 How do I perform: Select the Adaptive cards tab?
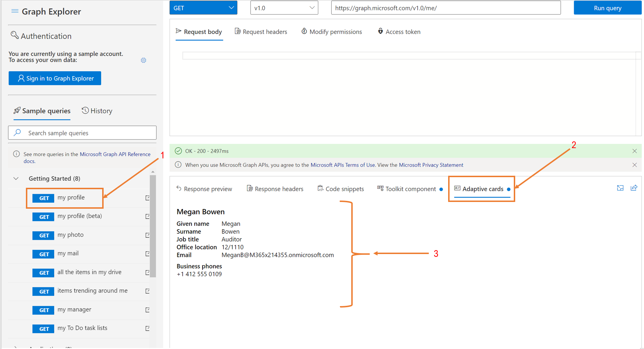point(482,189)
